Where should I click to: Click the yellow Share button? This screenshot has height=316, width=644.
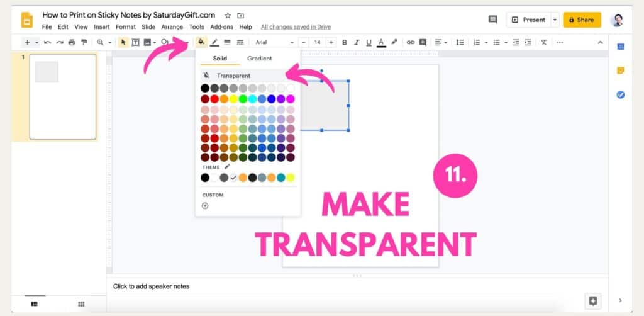pyautogui.click(x=582, y=20)
